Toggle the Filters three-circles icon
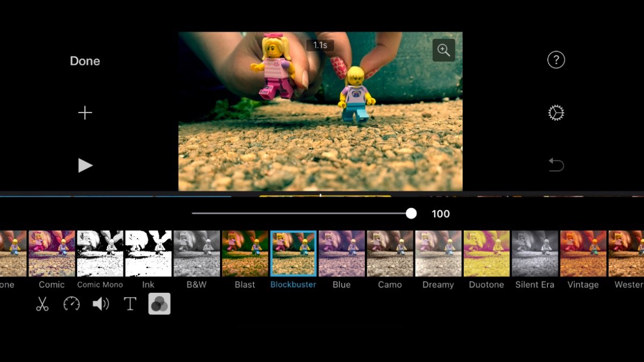The height and width of the screenshot is (362, 644). (x=159, y=304)
